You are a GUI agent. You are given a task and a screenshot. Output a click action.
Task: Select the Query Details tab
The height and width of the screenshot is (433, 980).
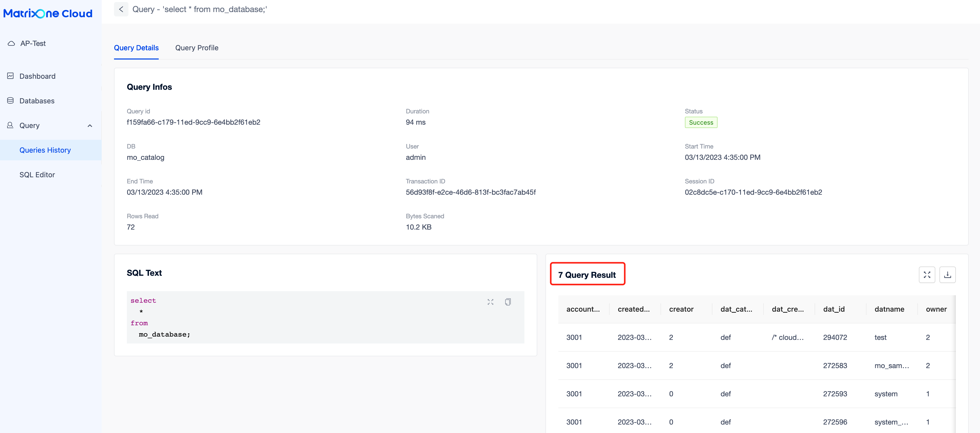pyautogui.click(x=136, y=47)
